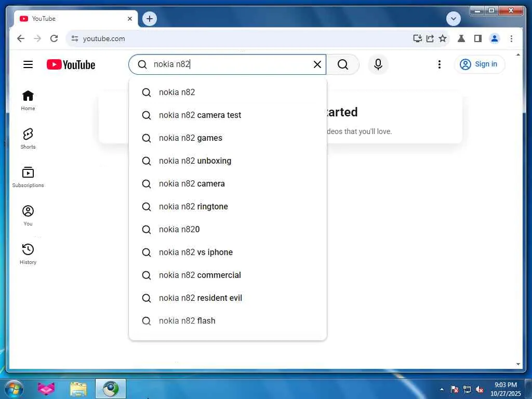This screenshot has height=399, width=532.
Task: Show hidden system tray icons
Action: (442, 389)
